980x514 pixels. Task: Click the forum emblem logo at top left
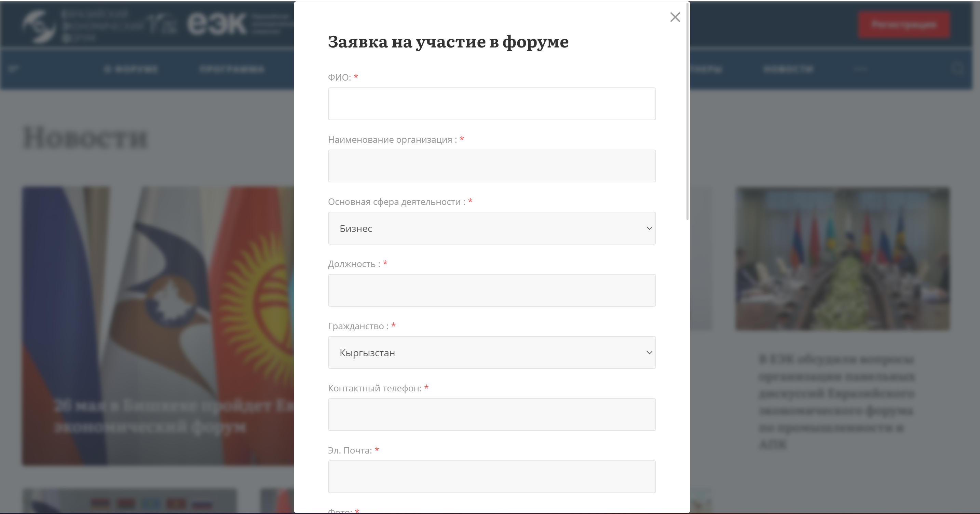(x=39, y=26)
